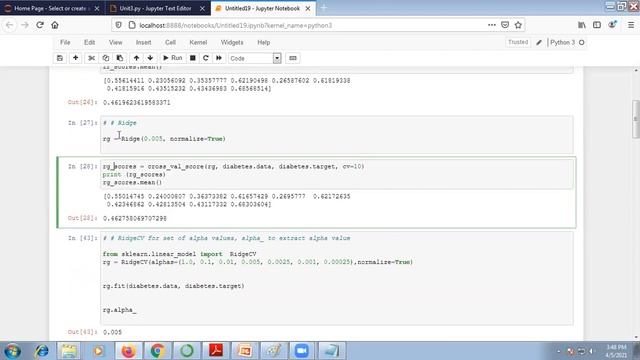Launch Internet Explorer from taskbar
Viewport: 640px width, 360px height.
[x=41, y=351]
